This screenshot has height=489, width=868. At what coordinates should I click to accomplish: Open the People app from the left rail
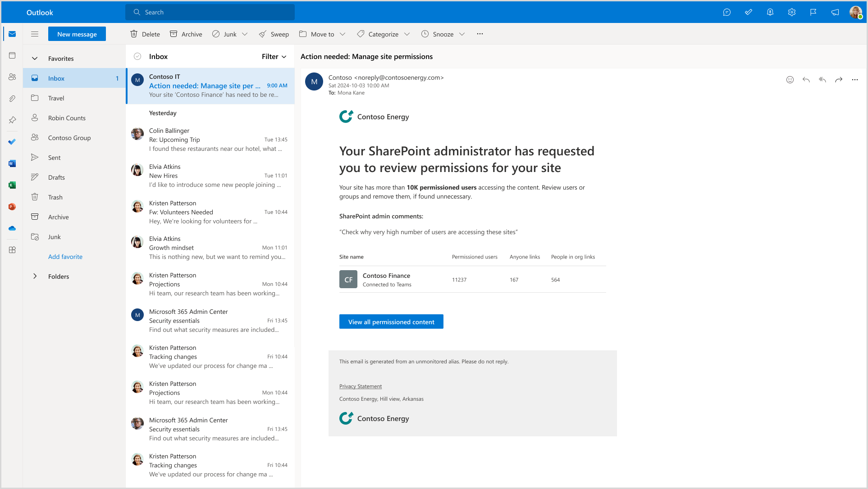pos(12,77)
